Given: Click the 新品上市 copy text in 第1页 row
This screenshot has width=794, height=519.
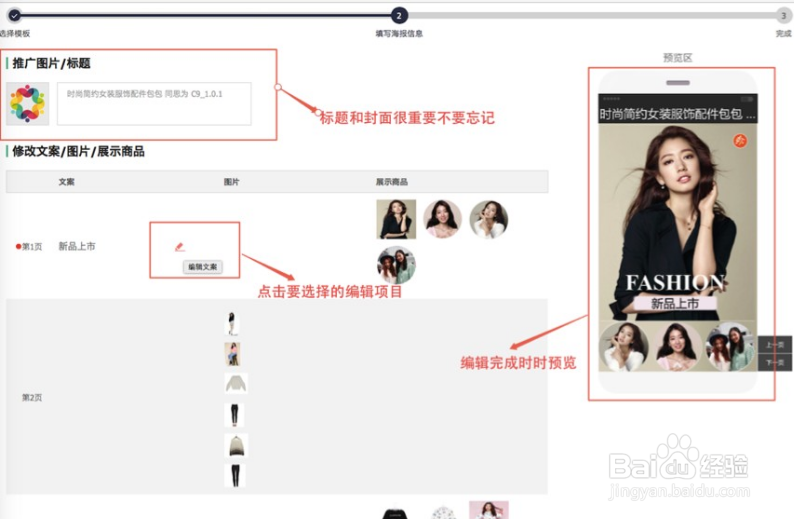Looking at the screenshot, I should click(x=77, y=246).
